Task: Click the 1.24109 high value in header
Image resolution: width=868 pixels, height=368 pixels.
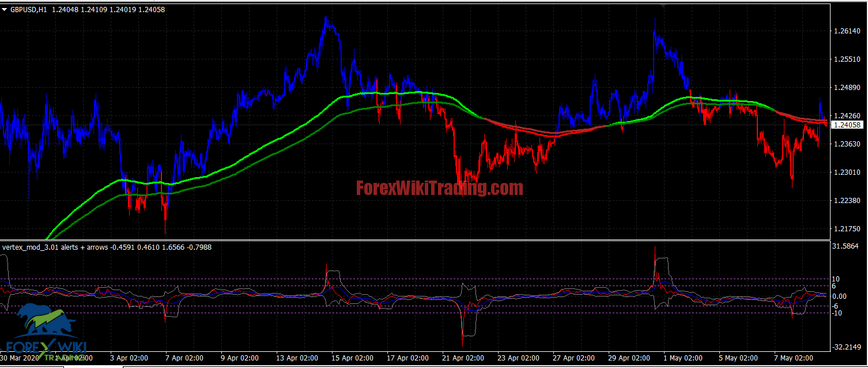Action: point(94,10)
